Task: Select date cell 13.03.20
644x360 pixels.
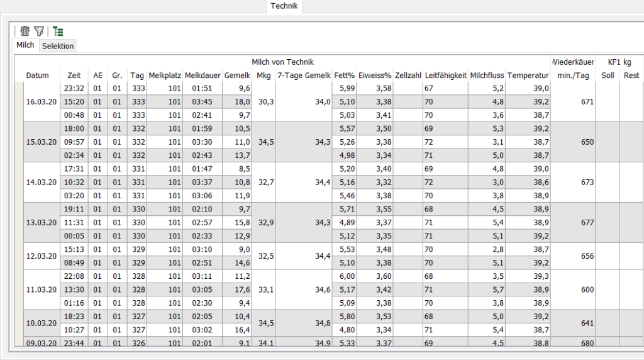Action: 42,223
